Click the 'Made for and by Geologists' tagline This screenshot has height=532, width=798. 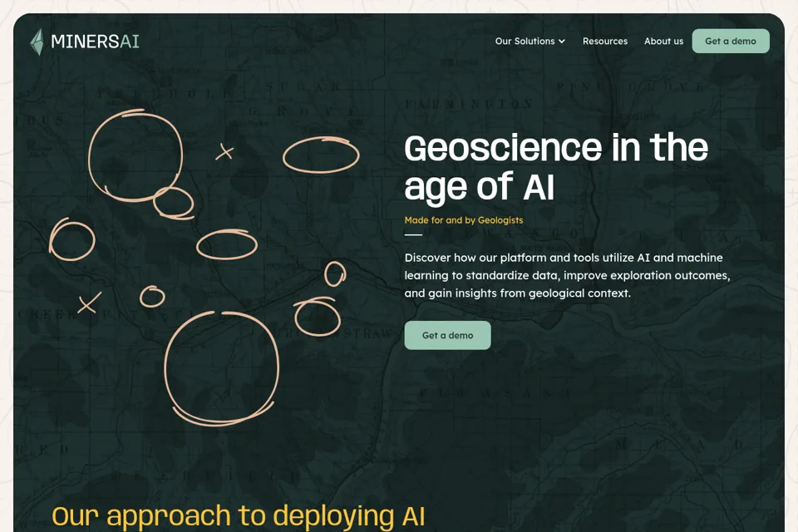pyautogui.click(x=464, y=220)
